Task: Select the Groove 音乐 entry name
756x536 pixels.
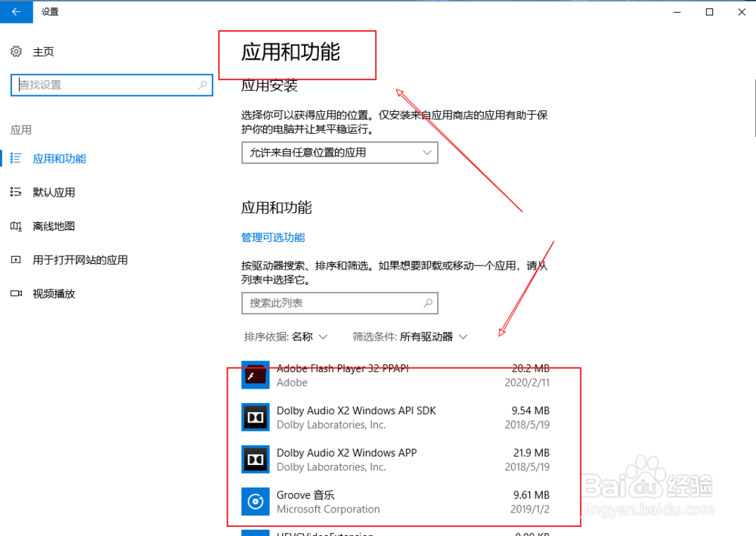Action: click(x=305, y=495)
